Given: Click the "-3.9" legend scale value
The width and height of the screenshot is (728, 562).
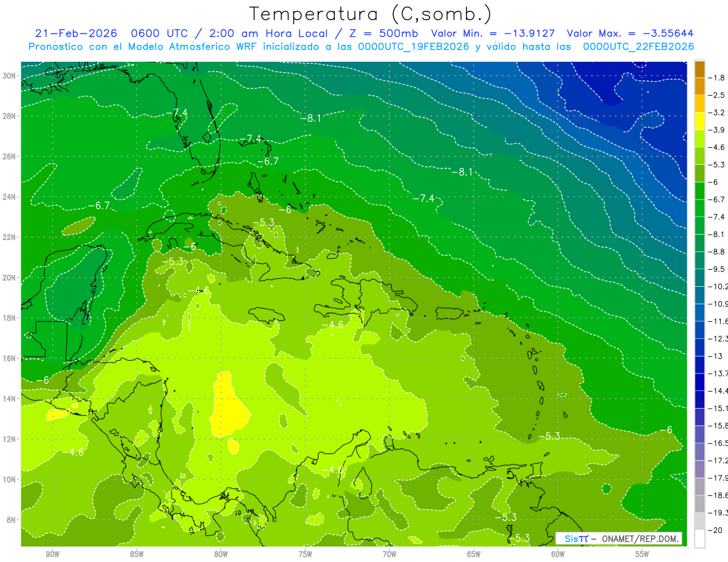Looking at the screenshot, I should point(717,130).
